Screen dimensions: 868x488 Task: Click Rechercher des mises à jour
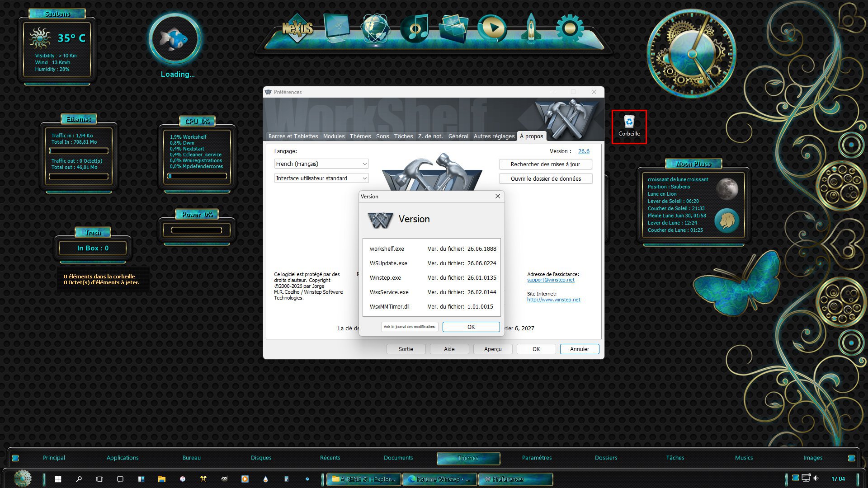pyautogui.click(x=546, y=164)
